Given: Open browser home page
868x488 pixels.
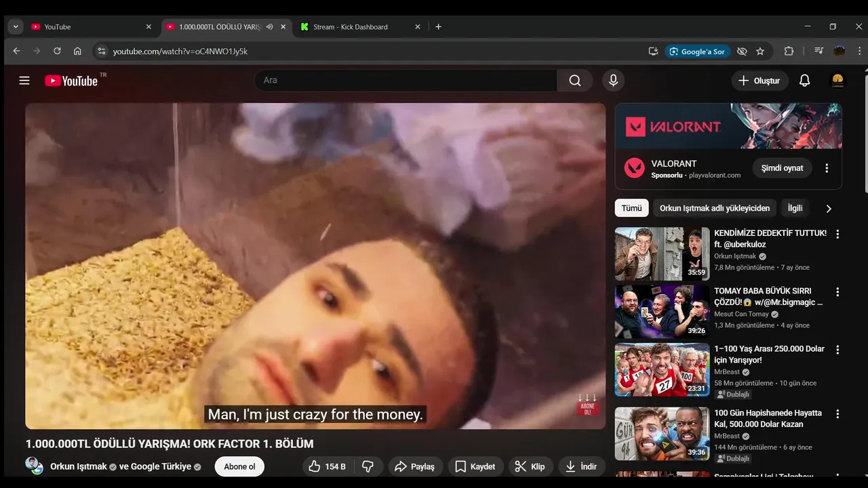Looking at the screenshot, I should (x=77, y=51).
